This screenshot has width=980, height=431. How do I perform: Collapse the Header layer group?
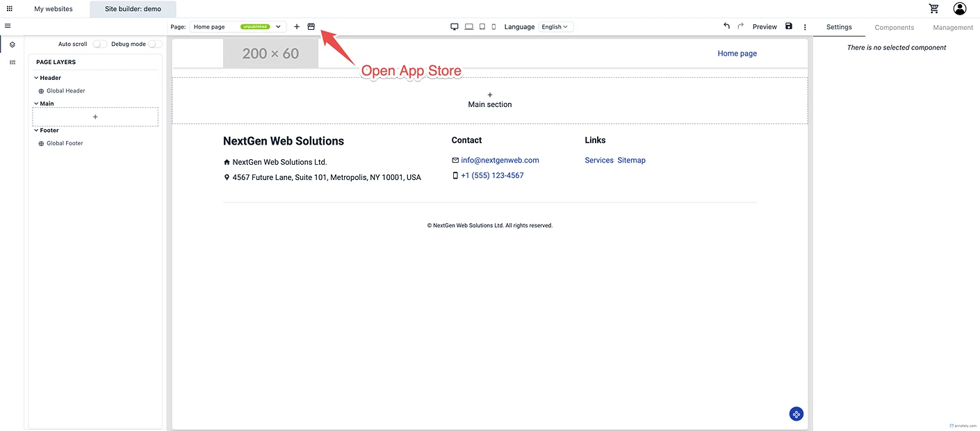coord(36,78)
